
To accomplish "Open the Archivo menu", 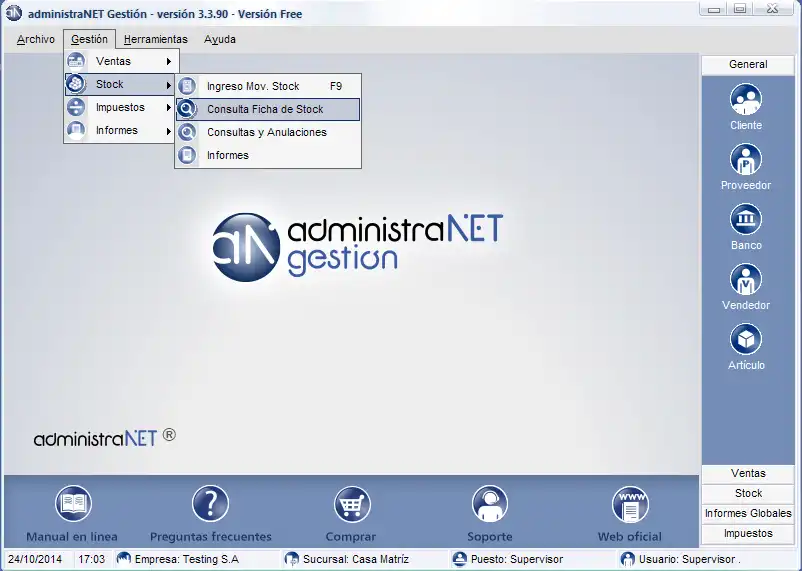I will coord(36,39).
